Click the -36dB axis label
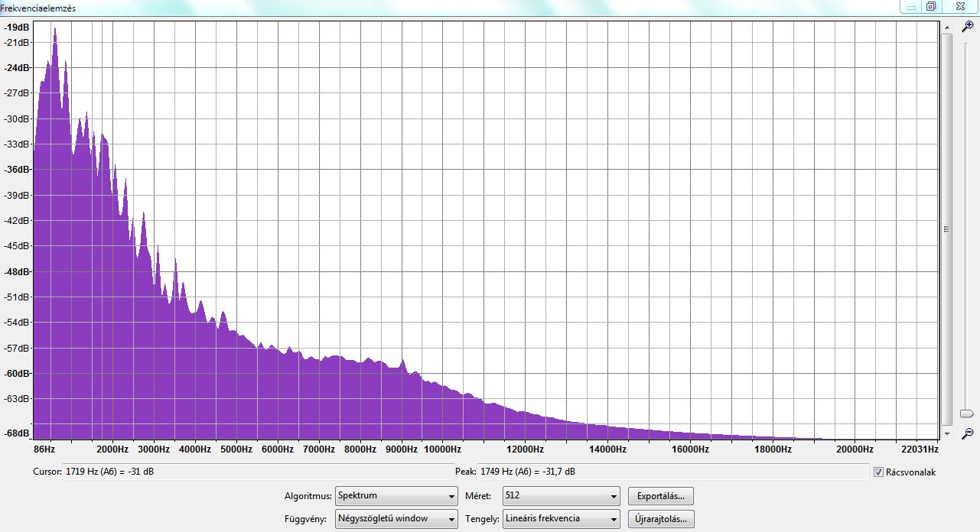Image resolution: width=980 pixels, height=532 pixels. tap(16, 170)
